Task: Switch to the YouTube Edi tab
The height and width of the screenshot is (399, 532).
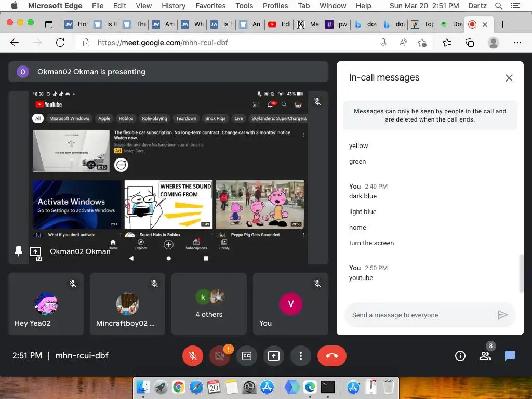Action: point(279,24)
